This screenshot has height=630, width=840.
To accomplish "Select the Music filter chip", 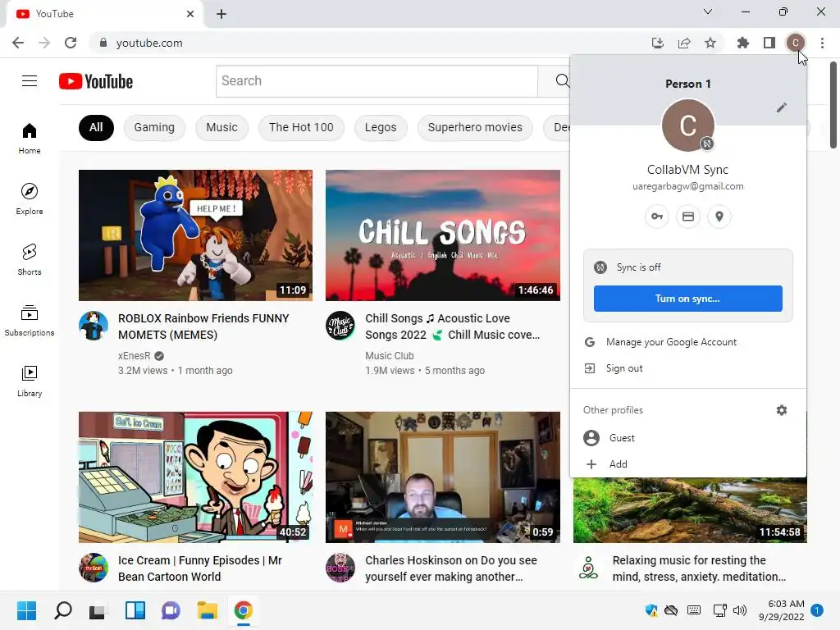I will pyautogui.click(x=221, y=127).
